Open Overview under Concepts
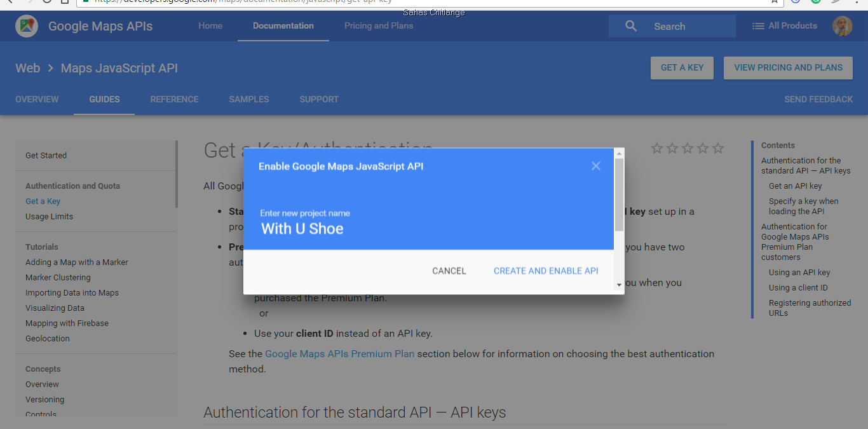The height and width of the screenshot is (429, 868). (42, 384)
